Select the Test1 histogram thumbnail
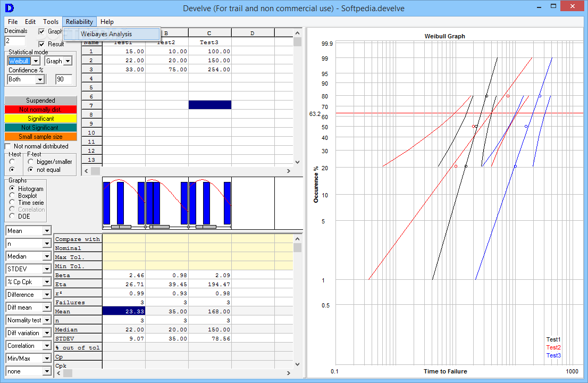Viewport: 588px width, 383px height. 124,203
